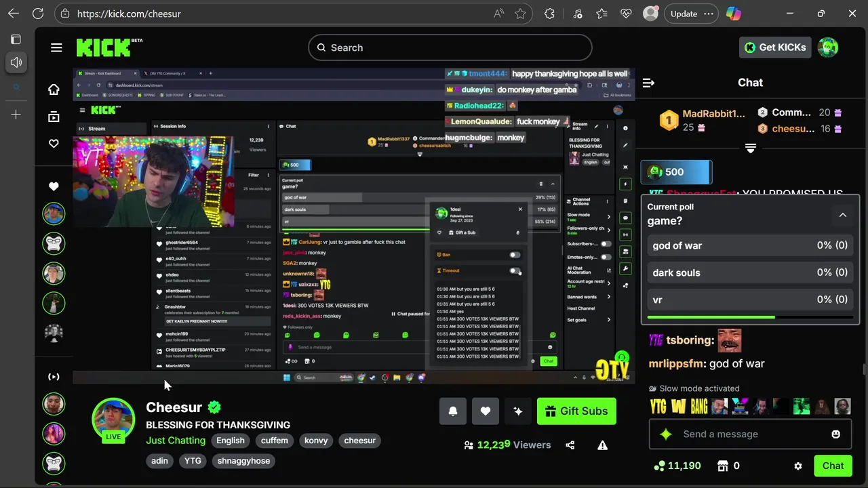Image resolution: width=868 pixels, height=488 pixels.
Task: Click the browser address bar URL
Action: point(129,14)
